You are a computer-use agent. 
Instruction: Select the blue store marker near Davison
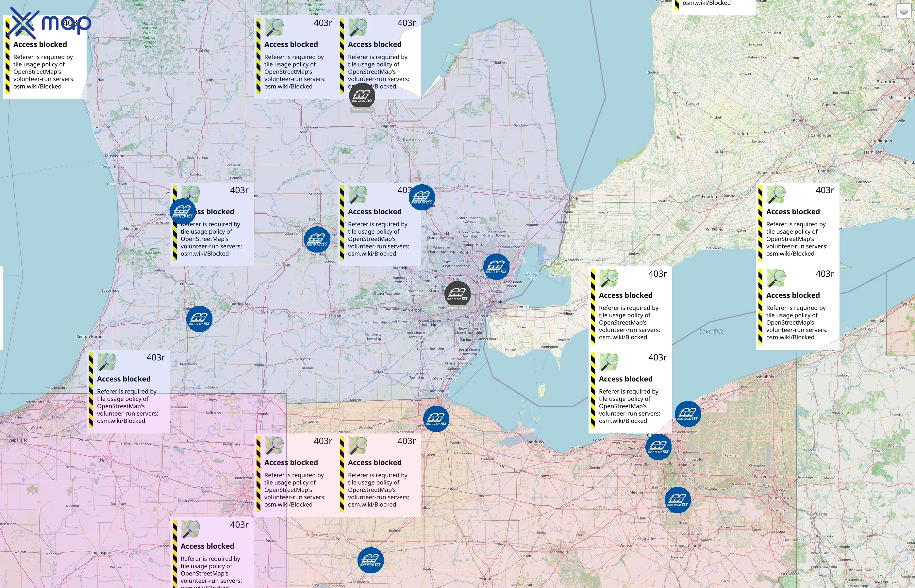(422, 197)
